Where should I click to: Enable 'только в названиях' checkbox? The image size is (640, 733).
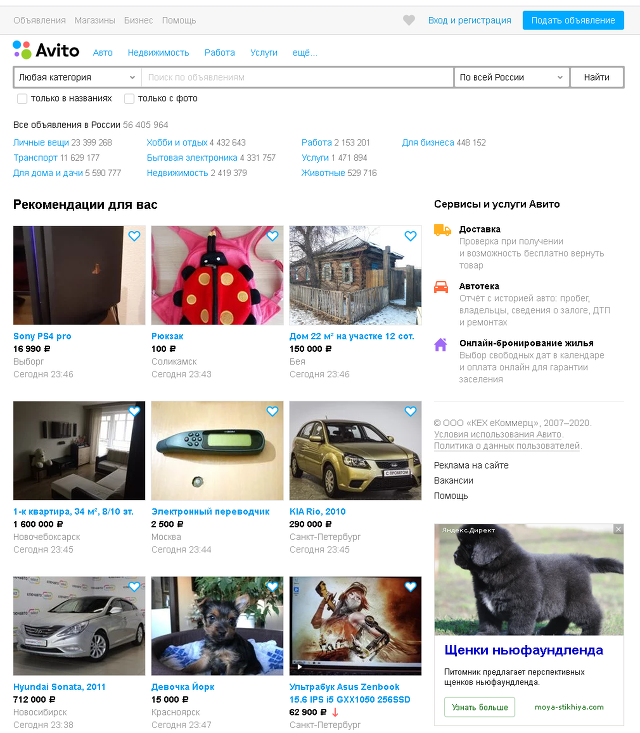(x=22, y=99)
